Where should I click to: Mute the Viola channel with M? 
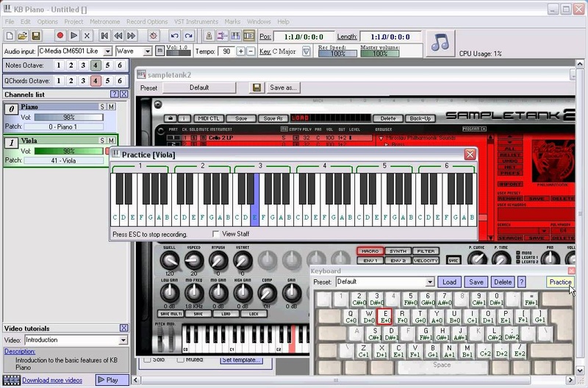pyautogui.click(x=112, y=140)
